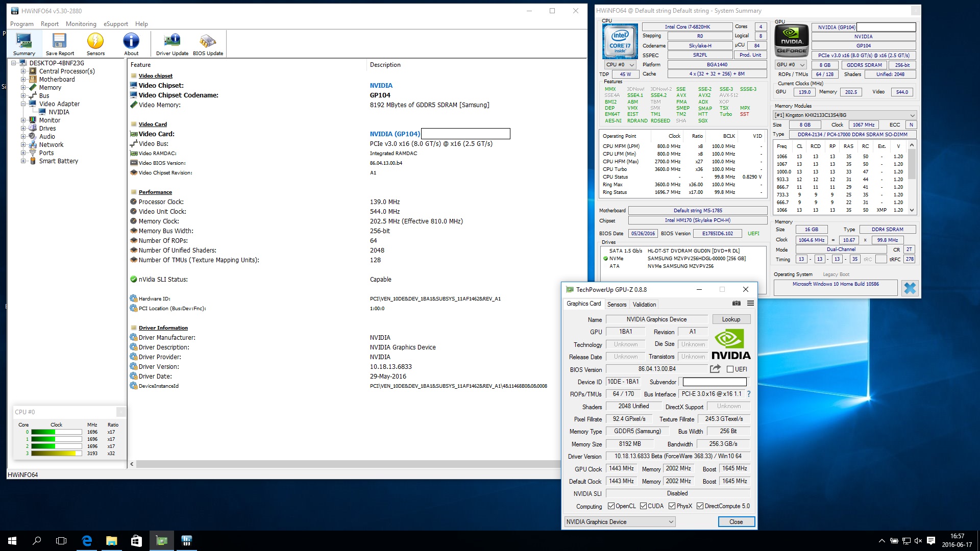Switch to GPU-Z Sensors tab
Image resolution: width=980 pixels, height=551 pixels.
[617, 305]
